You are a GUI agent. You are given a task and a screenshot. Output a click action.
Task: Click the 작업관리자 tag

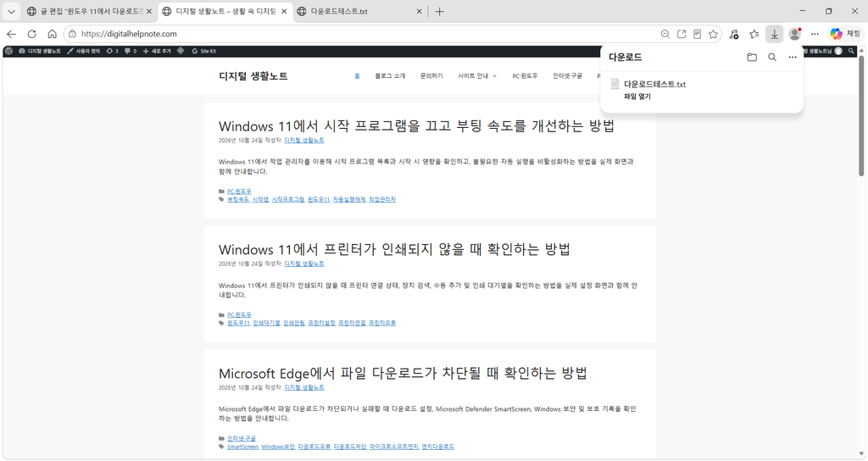pos(382,199)
